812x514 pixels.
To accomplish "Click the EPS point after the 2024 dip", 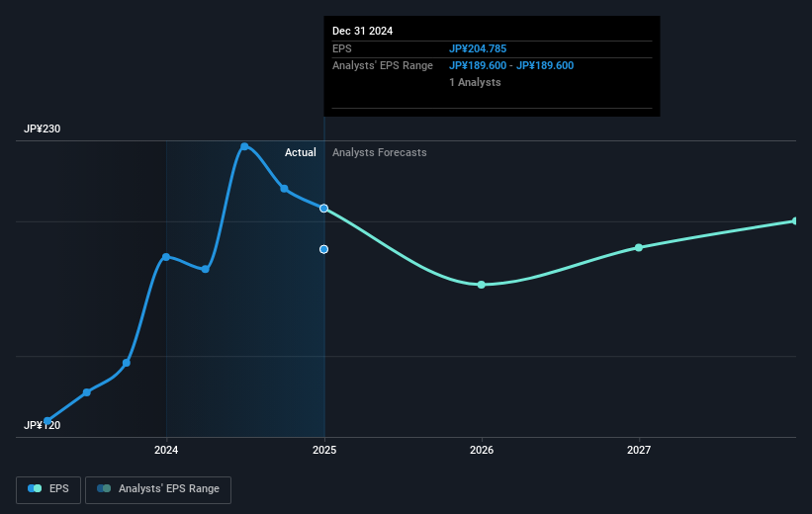I will coord(206,269).
